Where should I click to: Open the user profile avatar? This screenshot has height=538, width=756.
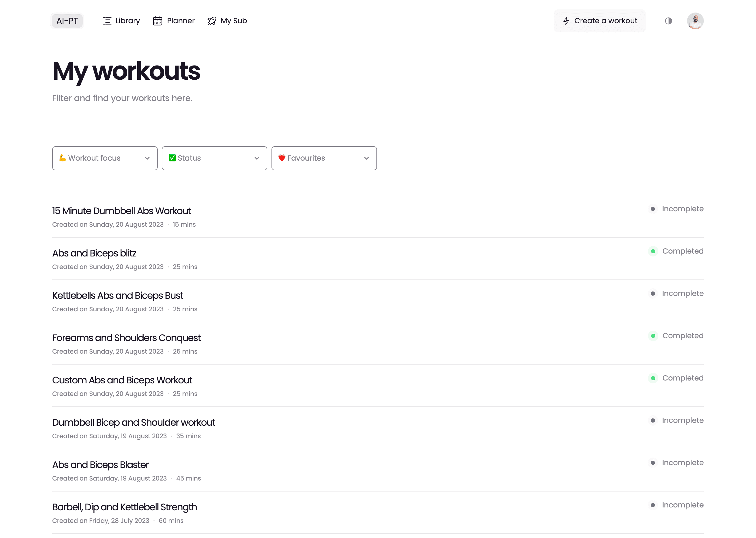point(695,21)
